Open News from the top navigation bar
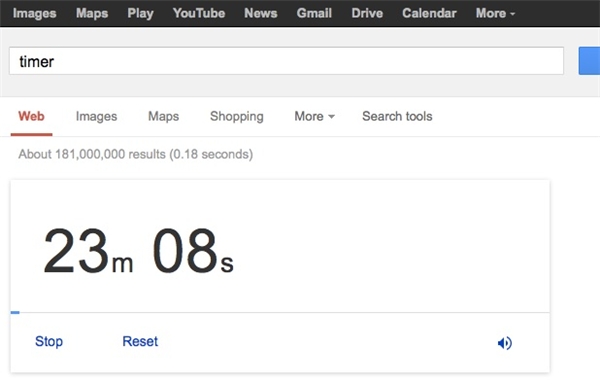The height and width of the screenshot is (385, 600). pyautogui.click(x=261, y=13)
